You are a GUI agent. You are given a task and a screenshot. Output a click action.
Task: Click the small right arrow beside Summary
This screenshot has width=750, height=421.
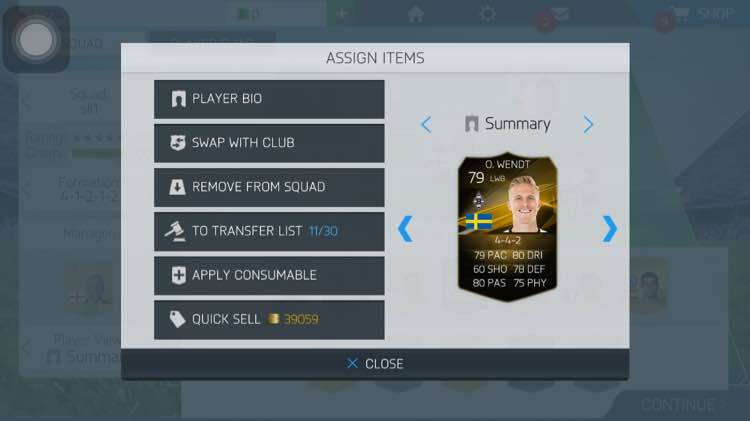click(588, 125)
